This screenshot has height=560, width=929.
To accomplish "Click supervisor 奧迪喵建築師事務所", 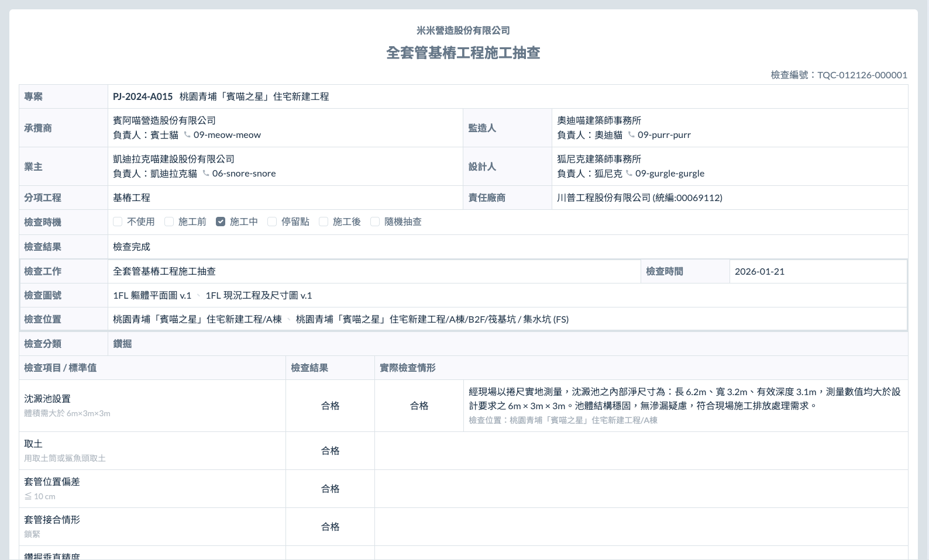I will click(x=599, y=120).
